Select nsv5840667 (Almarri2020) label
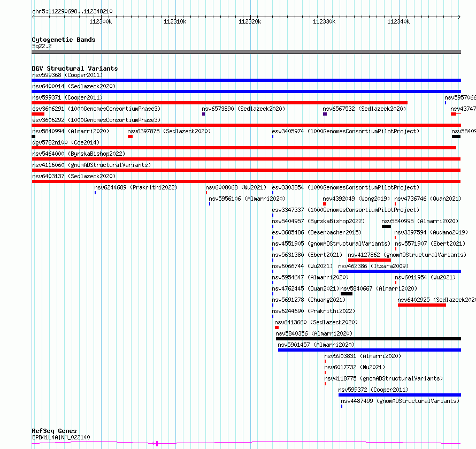Screen dimensions: 476x449 (x=379, y=288)
